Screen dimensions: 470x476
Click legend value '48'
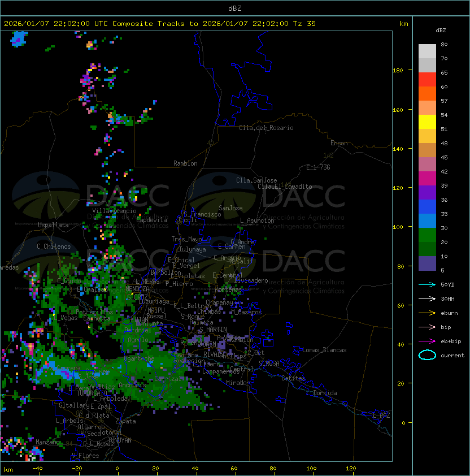(444, 143)
